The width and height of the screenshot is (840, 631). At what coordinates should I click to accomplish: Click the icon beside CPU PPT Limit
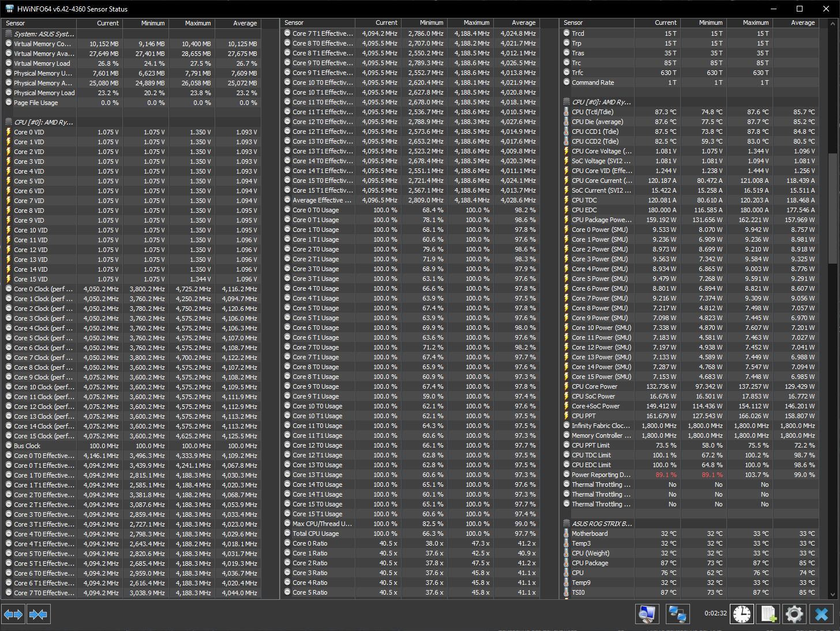[567, 445]
